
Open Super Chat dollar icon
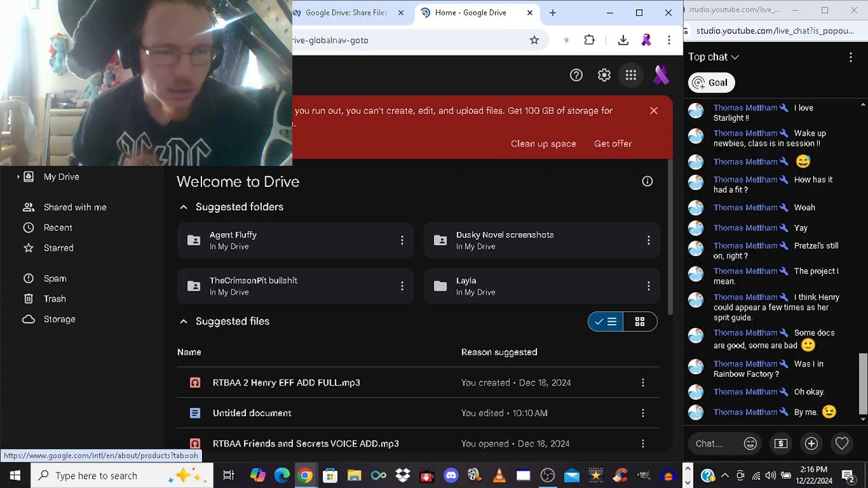click(781, 444)
